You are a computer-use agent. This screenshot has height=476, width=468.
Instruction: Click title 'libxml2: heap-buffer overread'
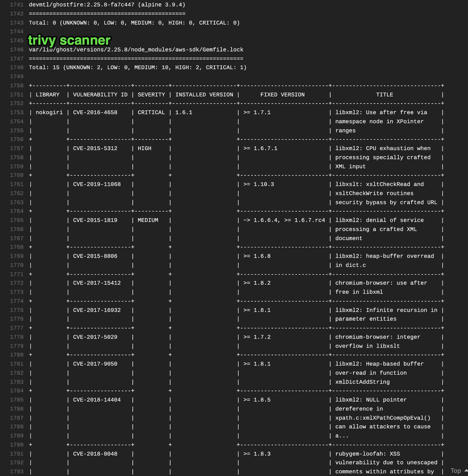pyautogui.click(x=385, y=256)
